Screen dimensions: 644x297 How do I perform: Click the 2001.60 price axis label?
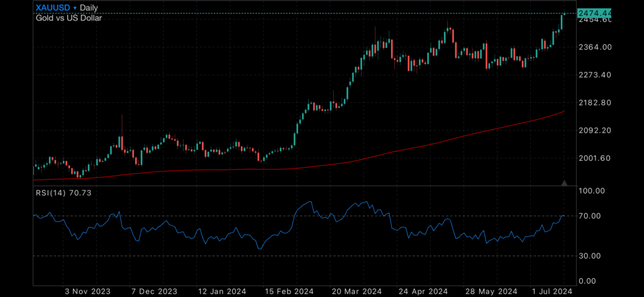[x=595, y=158]
